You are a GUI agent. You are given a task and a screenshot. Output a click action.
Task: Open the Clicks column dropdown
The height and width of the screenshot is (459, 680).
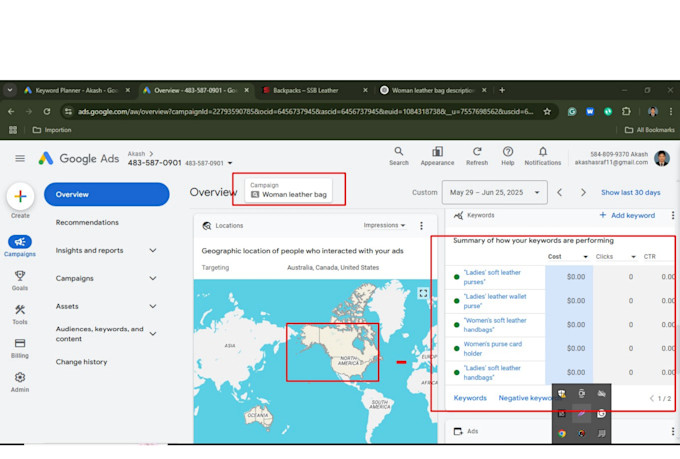click(x=633, y=257)
